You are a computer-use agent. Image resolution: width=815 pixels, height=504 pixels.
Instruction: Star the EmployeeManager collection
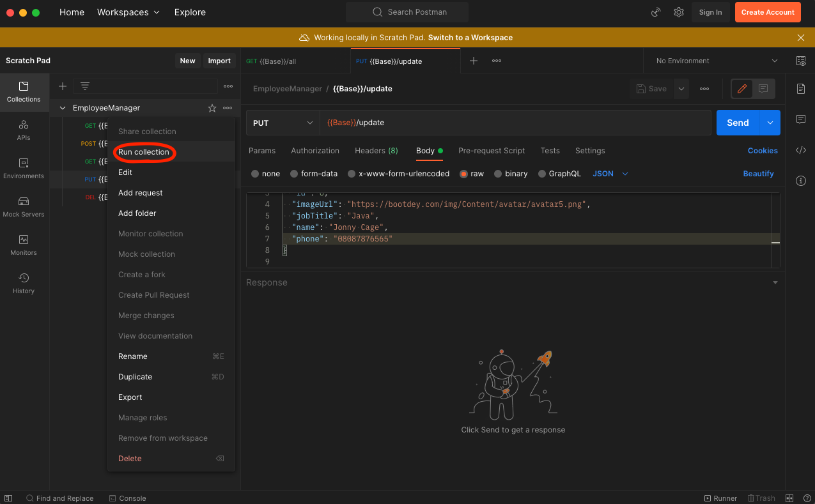212,109
